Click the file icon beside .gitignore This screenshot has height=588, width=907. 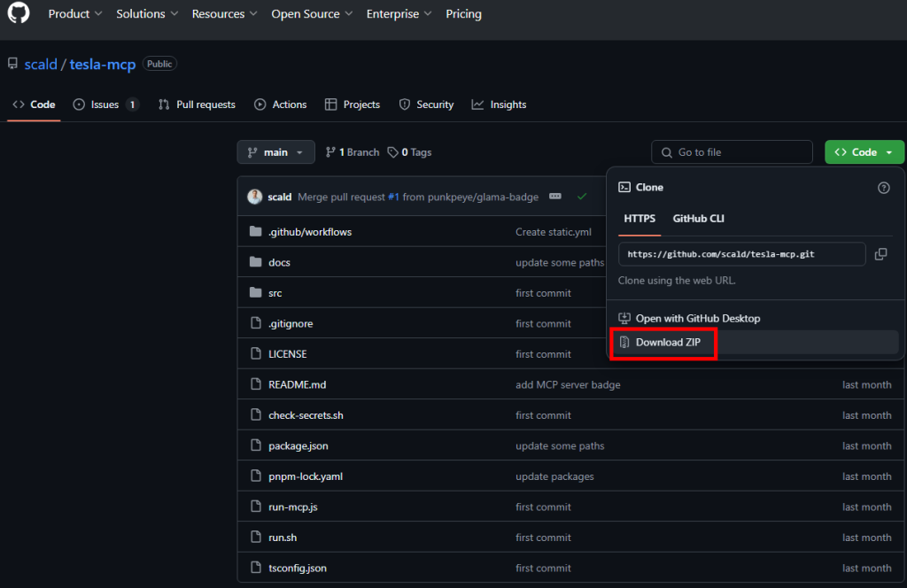[256, 323]
